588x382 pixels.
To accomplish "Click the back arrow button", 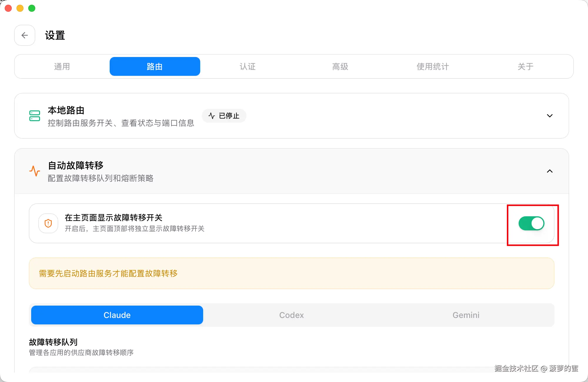I will pos(25,35).
